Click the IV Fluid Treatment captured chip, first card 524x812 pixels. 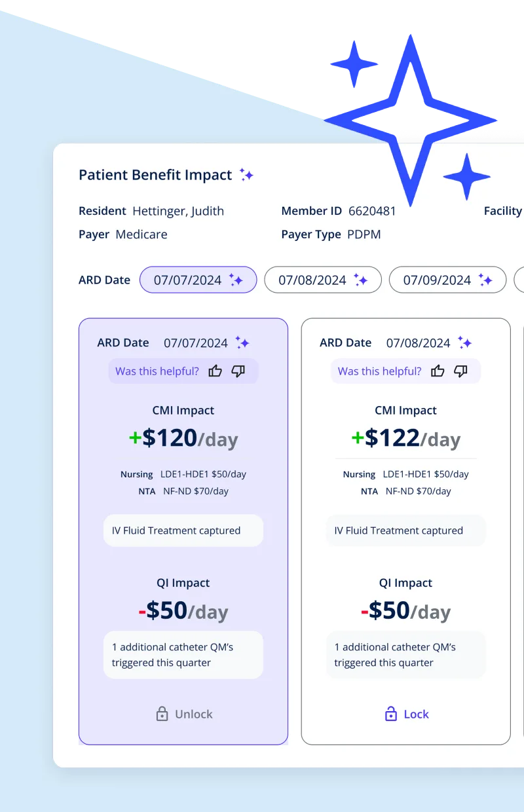pos(183,530)
